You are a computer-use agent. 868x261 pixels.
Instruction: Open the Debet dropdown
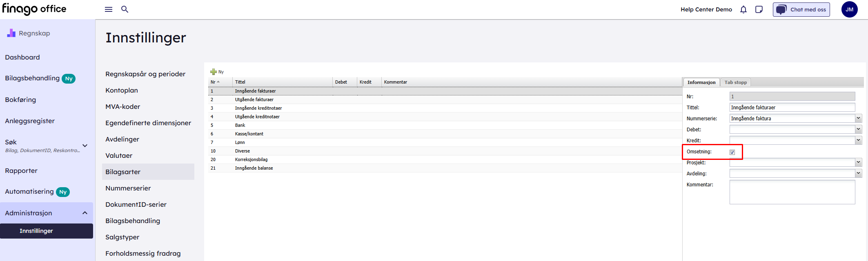pos(858,129)
